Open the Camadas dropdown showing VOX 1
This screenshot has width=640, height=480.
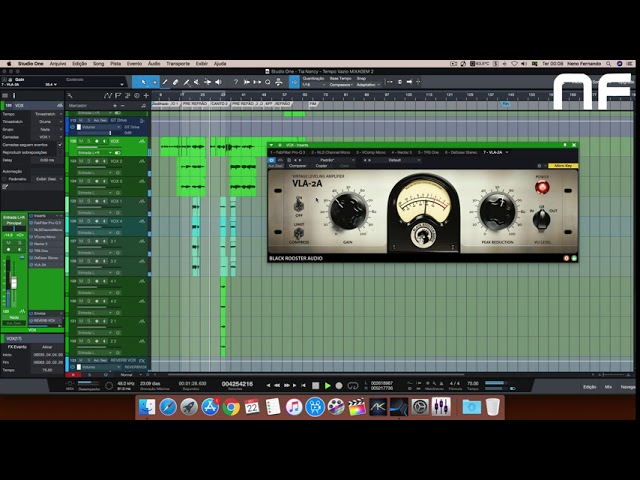click(47, 137)
